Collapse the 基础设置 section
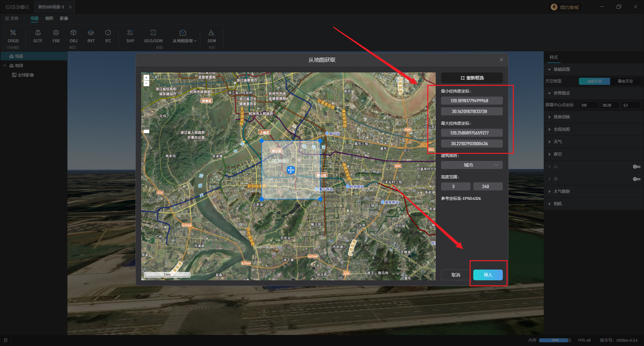Image resolution: width=644 pixels, height=346 pixels. (x=549, y=69)
